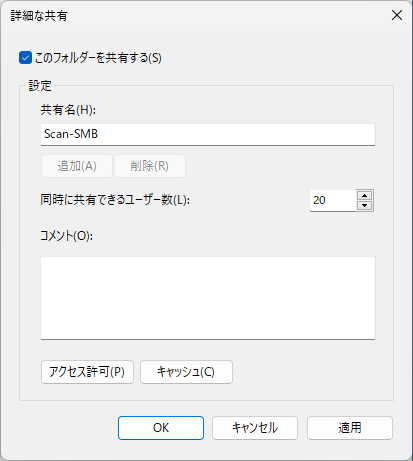Click the 追加(A) button

(x=77, y=166)
